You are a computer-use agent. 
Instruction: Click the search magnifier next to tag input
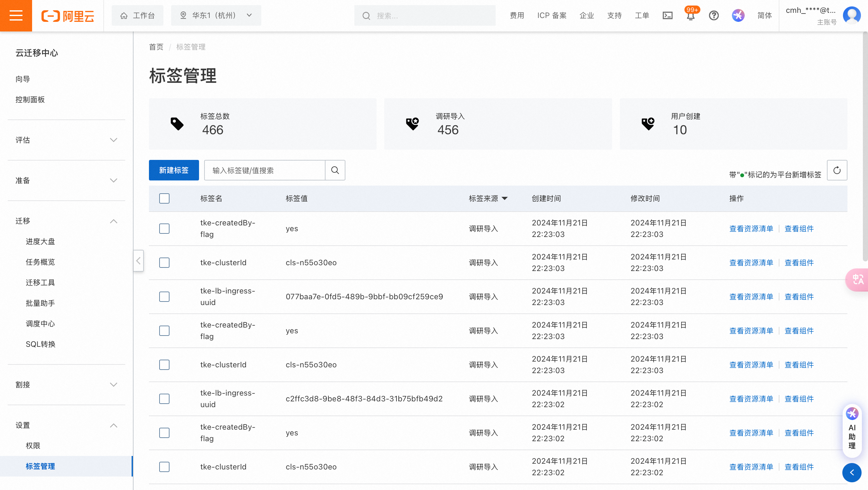(335, 170)
